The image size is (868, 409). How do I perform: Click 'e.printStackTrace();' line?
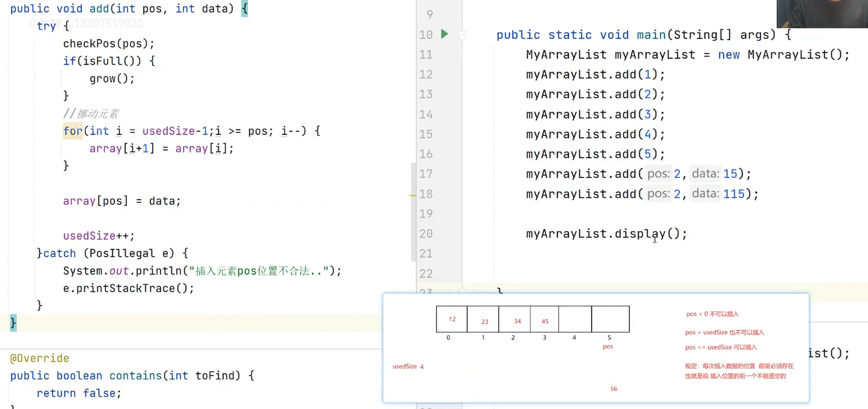(x=128, y=288)
